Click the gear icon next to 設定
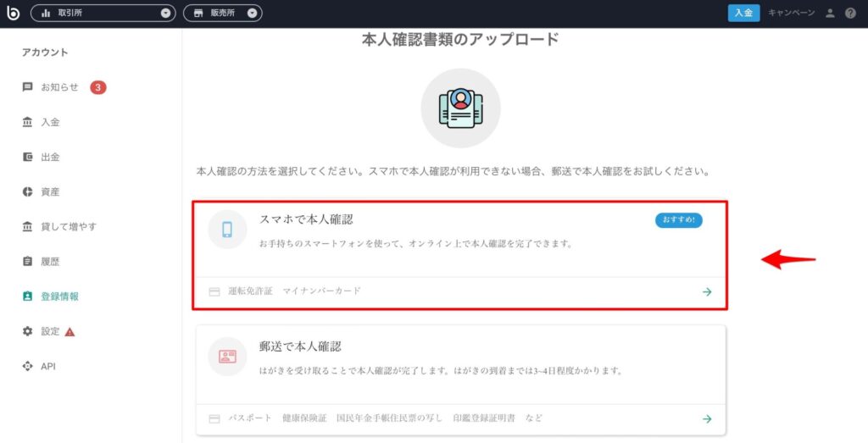868x443 pixels. coord(27,331)
